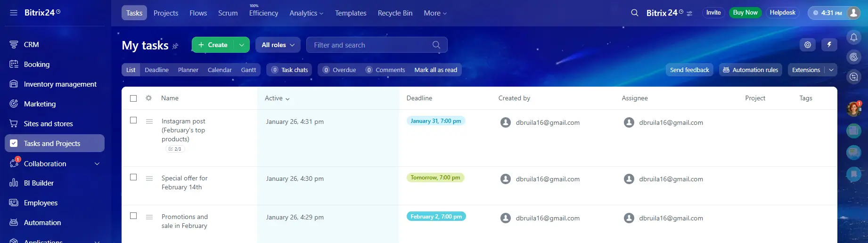Expand the Create button dropdown arrow
The height and width of the screenshot is (243, 868).
[x=241, y=45]
